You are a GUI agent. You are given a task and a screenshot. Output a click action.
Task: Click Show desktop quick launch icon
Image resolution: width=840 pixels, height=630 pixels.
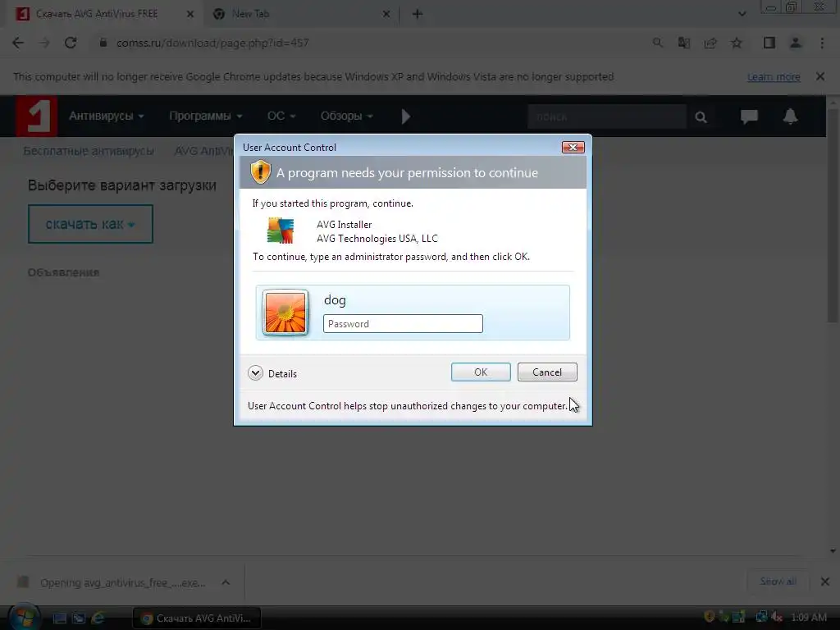point(59,619)
